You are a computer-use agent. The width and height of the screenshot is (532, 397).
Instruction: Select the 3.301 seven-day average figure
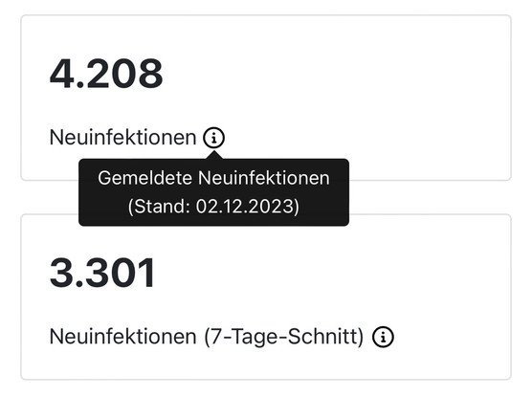tap(102, 273)
